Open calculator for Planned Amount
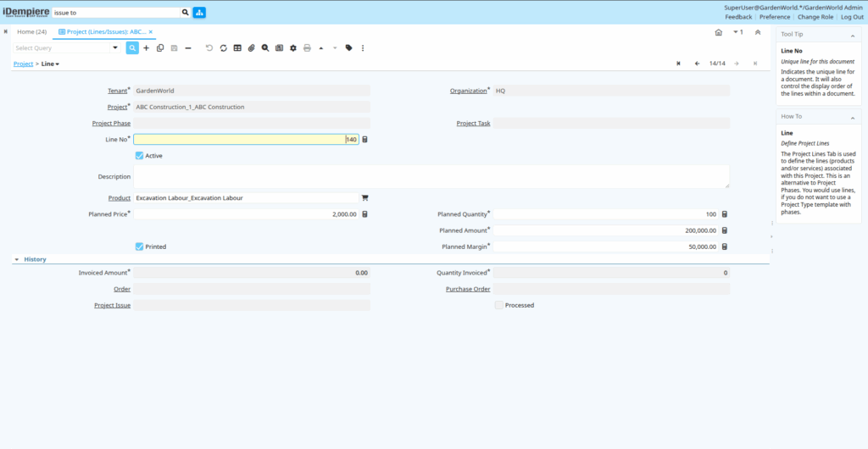 [725, 230]
